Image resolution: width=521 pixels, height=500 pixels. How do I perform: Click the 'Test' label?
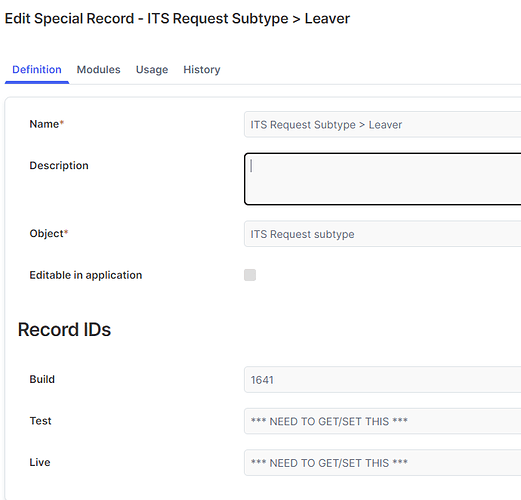pos(40,421)
